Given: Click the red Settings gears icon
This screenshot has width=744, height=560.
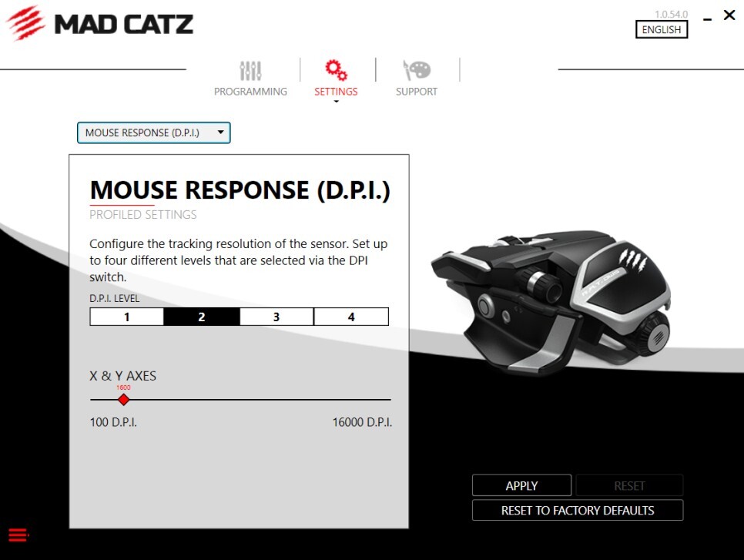Looking at the screenshot, I should point(336,70).
